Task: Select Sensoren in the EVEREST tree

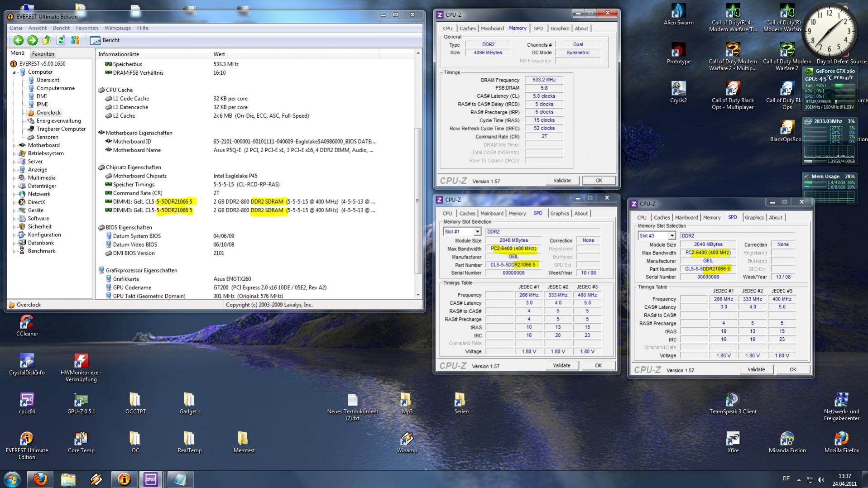Action: pos(47,137)
